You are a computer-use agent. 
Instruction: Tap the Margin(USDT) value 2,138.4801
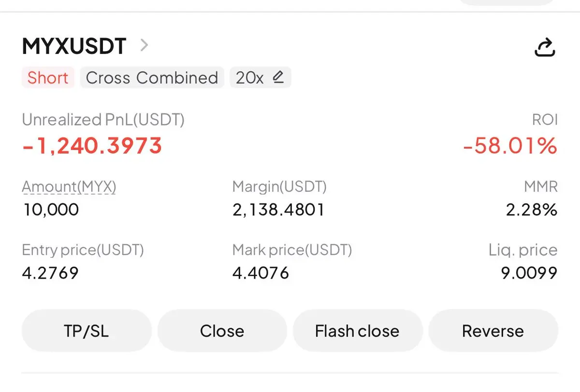278,210
